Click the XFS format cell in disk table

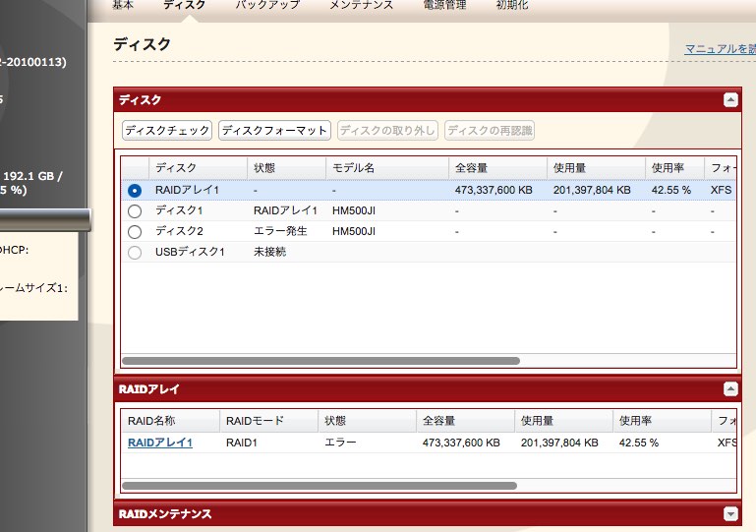coord(721,190)
